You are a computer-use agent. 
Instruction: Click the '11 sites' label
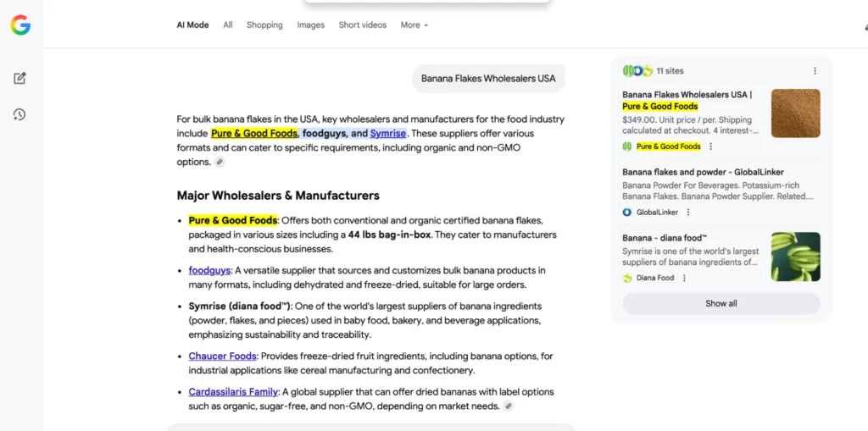tap(670, 71)
